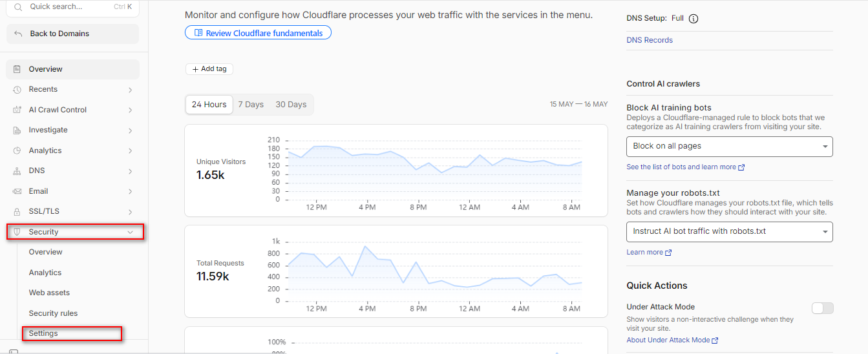The height and width of the screenshot is (354, 868).
Task: Open Security rules submenu item
Action: coord(53,313)
